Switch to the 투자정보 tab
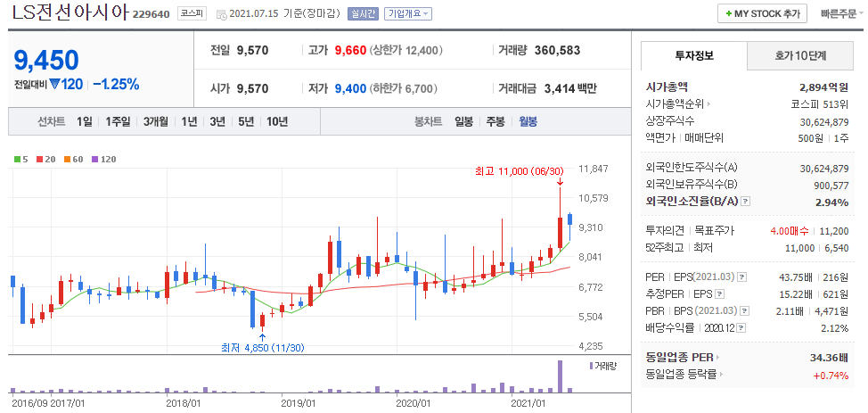The image size is (868, 413). [693, 55]
